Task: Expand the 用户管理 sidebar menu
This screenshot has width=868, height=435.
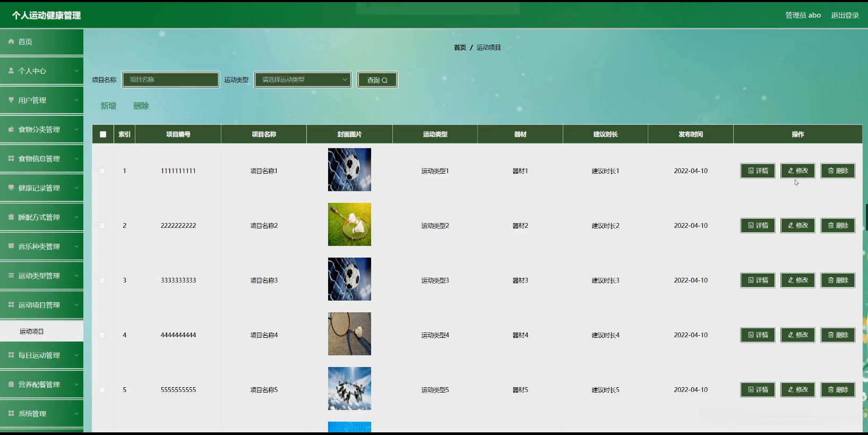Action: coord(42,100)
